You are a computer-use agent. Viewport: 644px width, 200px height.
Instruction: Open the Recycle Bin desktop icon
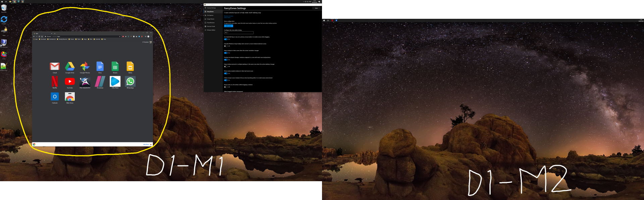4,8
